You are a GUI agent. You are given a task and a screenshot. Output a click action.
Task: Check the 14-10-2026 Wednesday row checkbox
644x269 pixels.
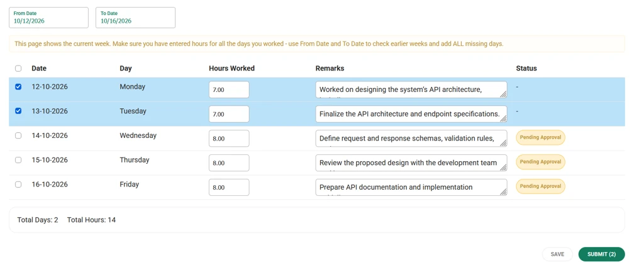pos(18,135)
